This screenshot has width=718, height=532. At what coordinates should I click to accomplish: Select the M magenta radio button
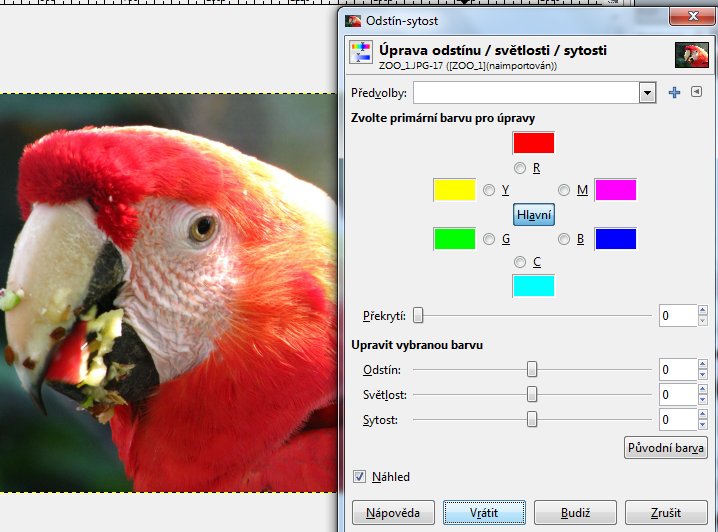[564, 190]
